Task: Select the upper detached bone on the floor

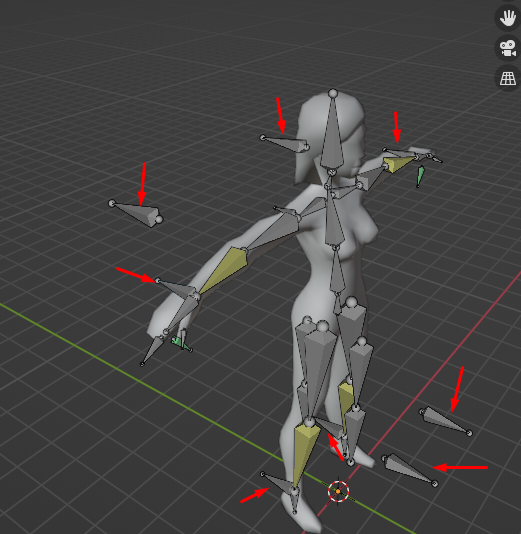Action: point(445,421)
